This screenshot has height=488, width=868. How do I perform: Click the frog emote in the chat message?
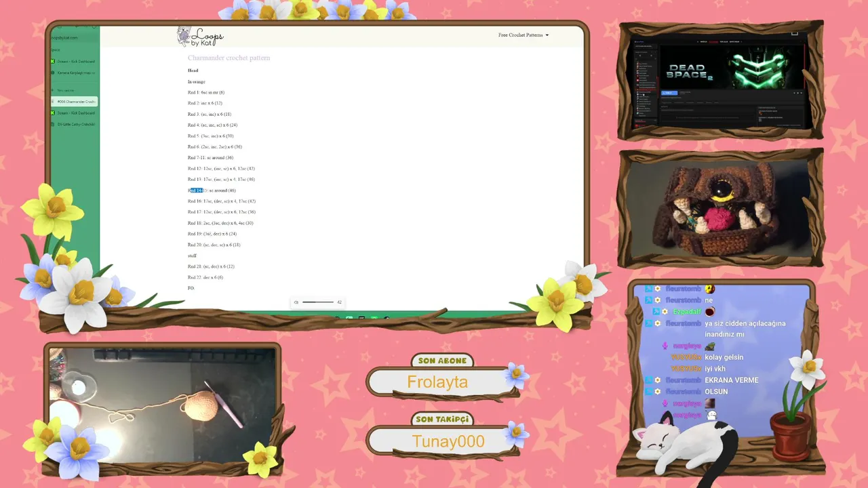710,346
